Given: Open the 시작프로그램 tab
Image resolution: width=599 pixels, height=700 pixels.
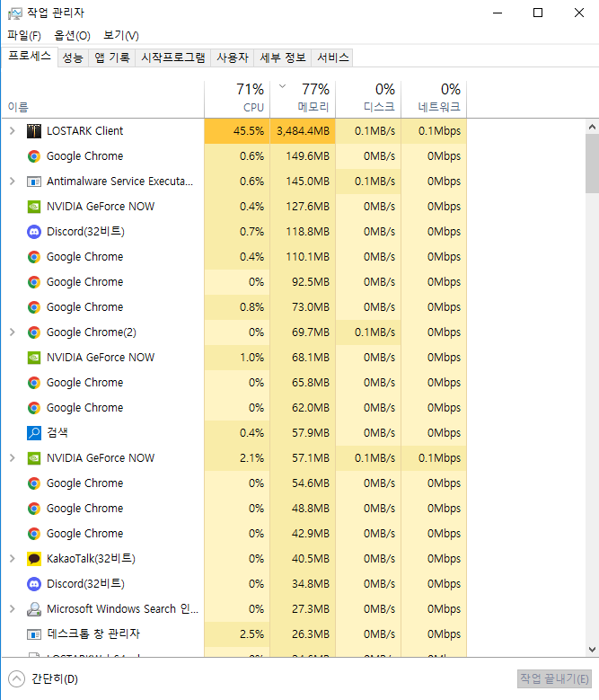Looking at the screenshot, I should coord(173,58).
